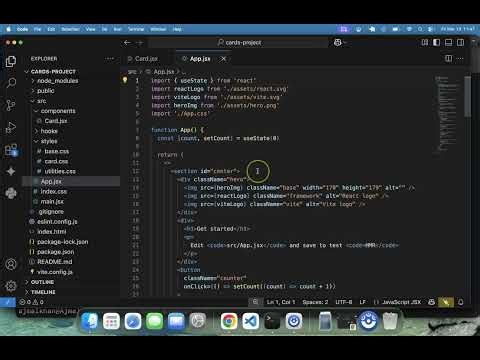Screen dimensions: 480x360
Task: Open Finder from the Dock
Action: pyautogui.click(x=90, y=321)
